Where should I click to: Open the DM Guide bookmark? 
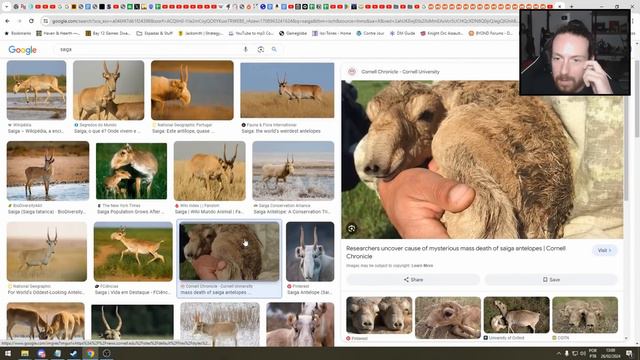[x=402, y=33]
